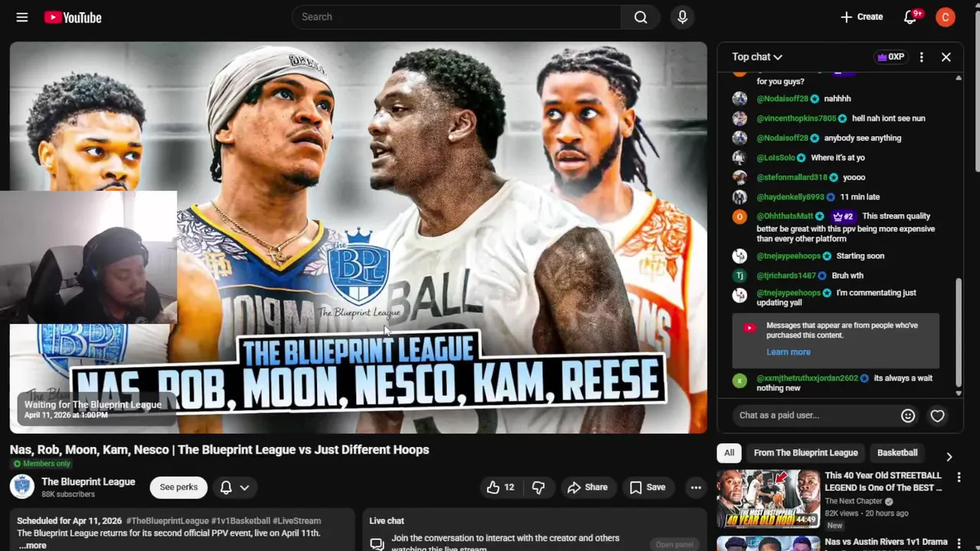
Task: Open the account avatar menu
Action: (946, 17)
